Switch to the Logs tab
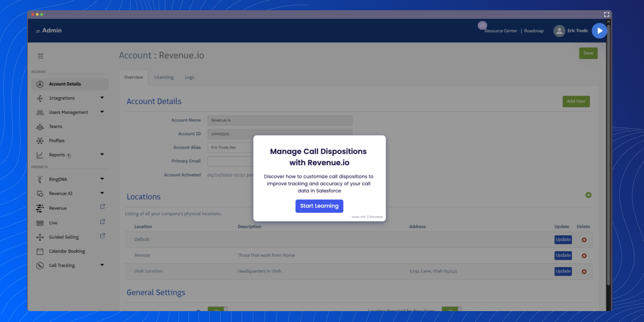The width and height of the screenshot is (644, 322). [189, 77]
